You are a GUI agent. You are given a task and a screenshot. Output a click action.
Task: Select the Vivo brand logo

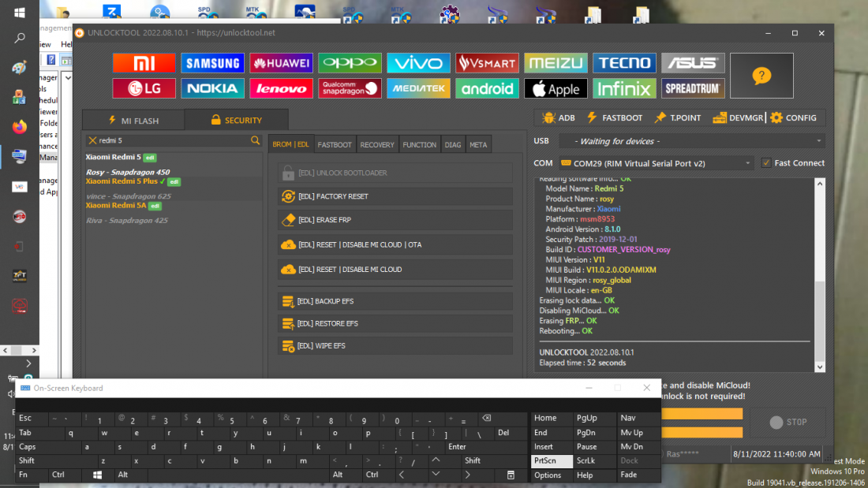coord(418,63)
